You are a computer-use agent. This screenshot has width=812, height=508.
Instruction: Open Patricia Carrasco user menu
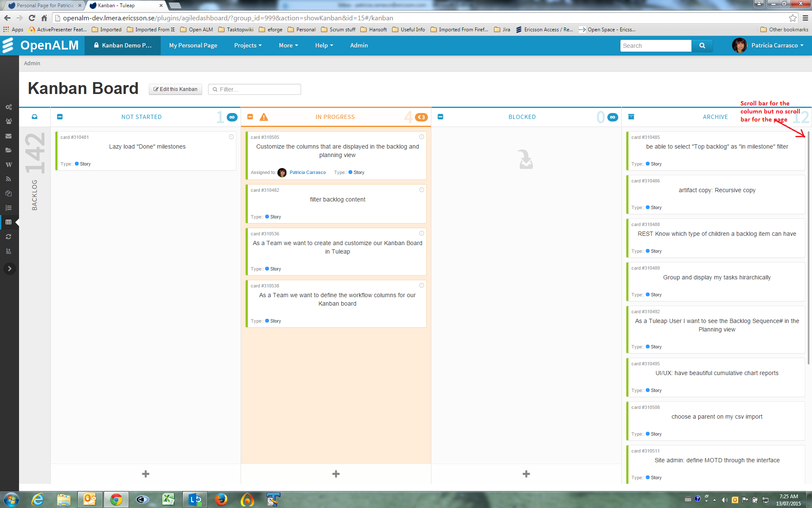[768, 45]
